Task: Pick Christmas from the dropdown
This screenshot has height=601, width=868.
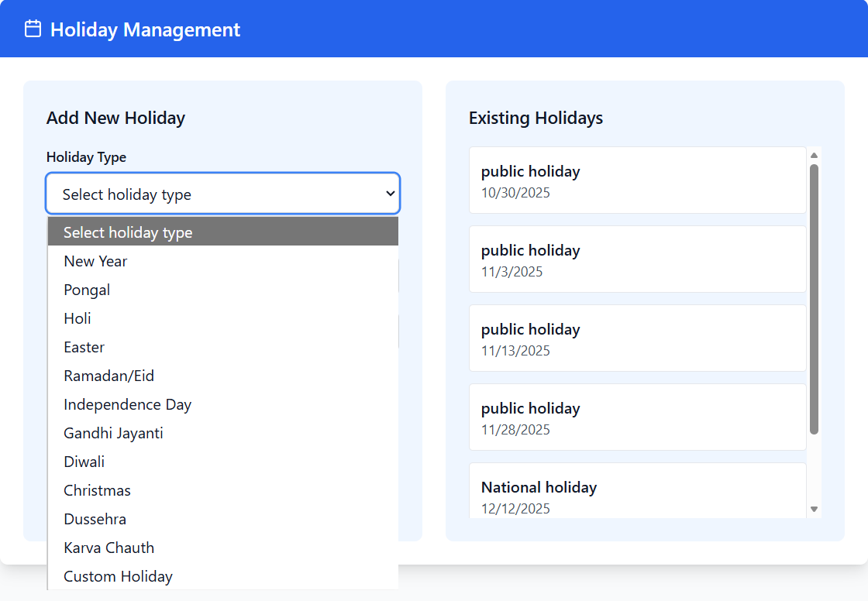Action: click(222, 490)
